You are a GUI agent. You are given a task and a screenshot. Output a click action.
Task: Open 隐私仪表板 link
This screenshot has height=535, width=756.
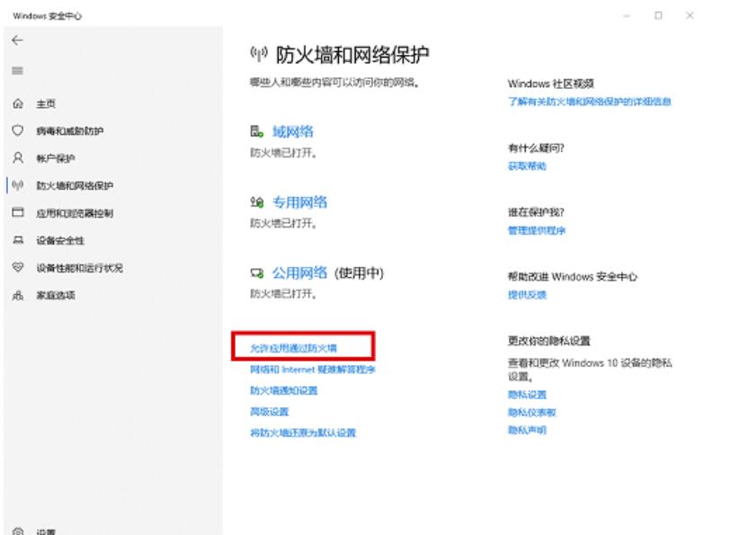(532, 413)
